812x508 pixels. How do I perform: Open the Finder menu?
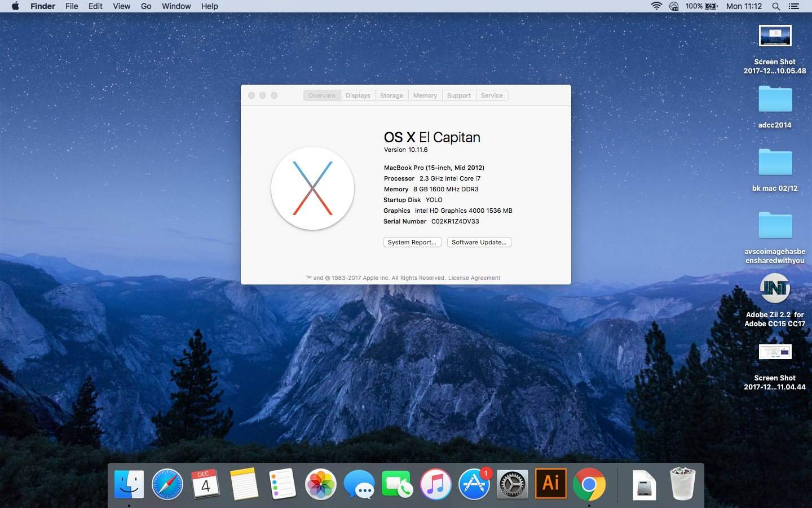(43, 6)
